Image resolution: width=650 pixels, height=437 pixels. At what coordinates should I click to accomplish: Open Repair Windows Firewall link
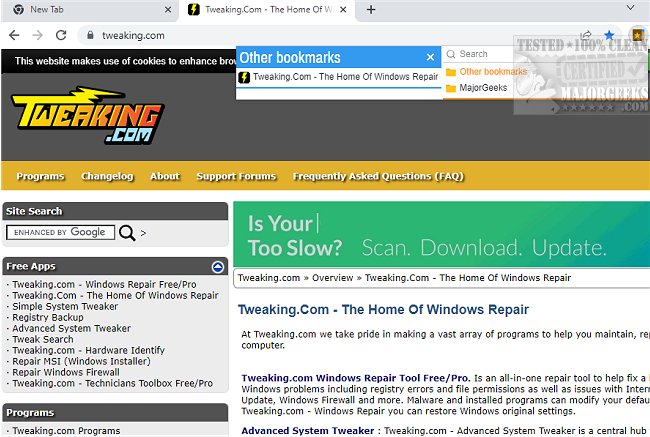[x=66, y=372]
